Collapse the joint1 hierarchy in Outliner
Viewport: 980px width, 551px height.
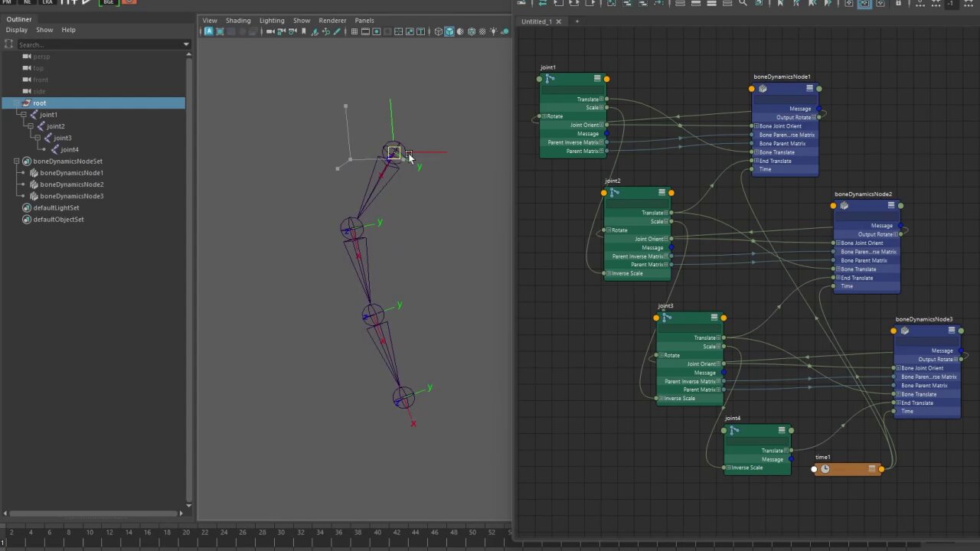[x=23, y=115]
